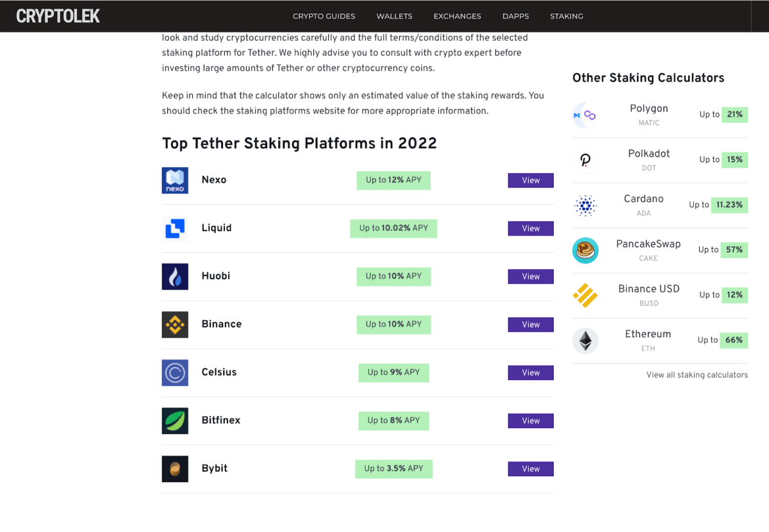Click View button for Celsius
The width and height of the screenshot is (769, 532).
(x=531, y=372)
